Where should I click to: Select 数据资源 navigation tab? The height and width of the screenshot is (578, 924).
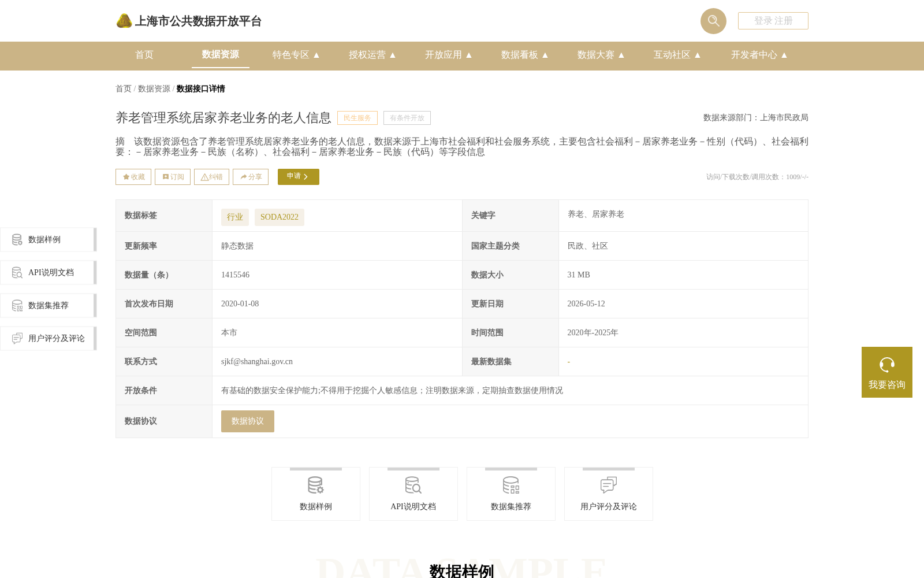point(221,54)
